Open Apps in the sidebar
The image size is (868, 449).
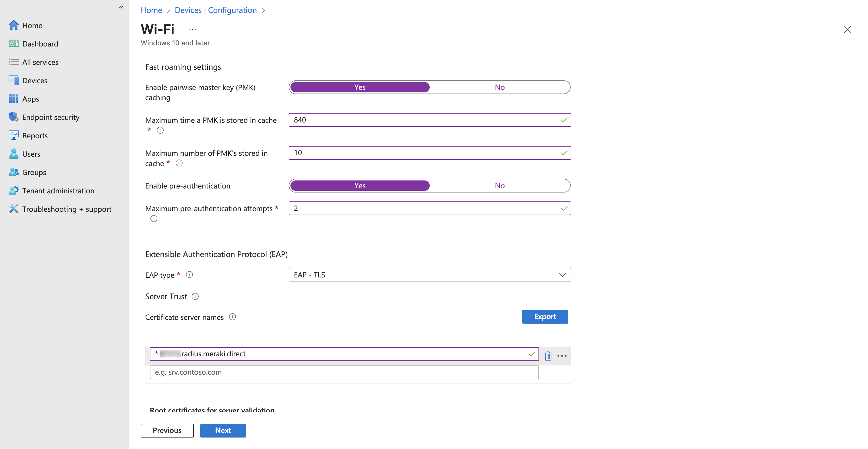click(x=31, y=99)
